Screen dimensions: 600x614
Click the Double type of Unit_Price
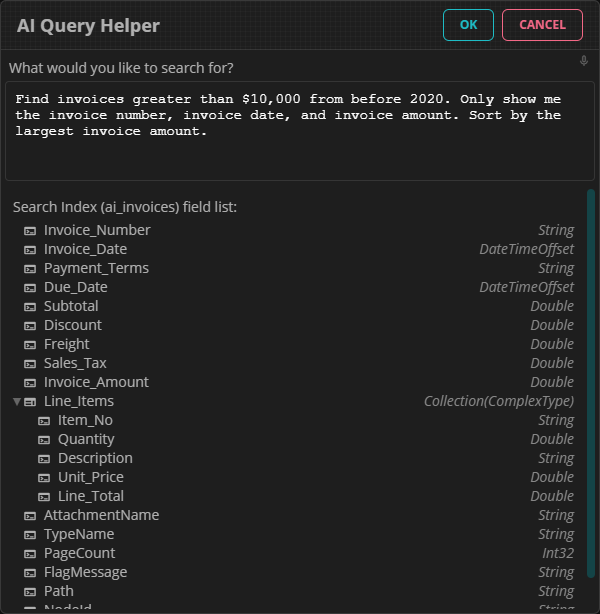click(x=552, y=477)
